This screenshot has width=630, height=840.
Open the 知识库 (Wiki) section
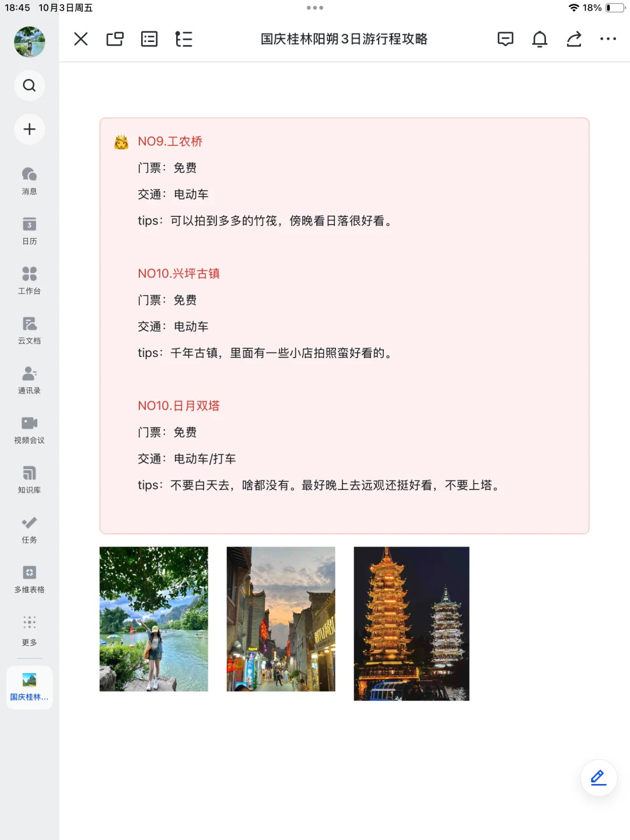(29, 477)
